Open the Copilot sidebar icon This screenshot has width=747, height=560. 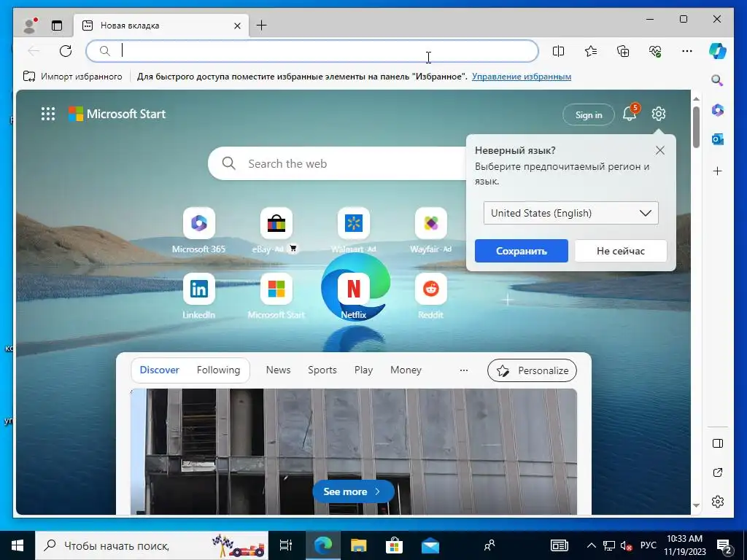pyautogui.click(x=718, y=51)
